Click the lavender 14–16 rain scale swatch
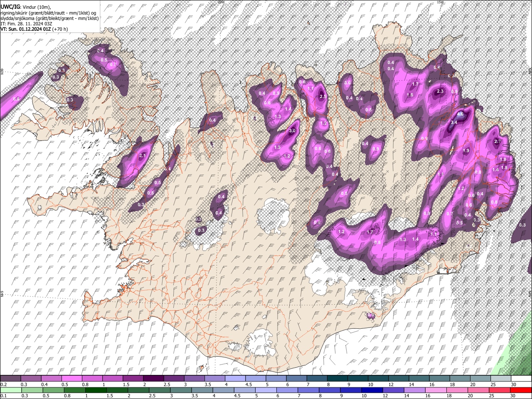Viewport: 532px width, 399px height. [415, 390]
